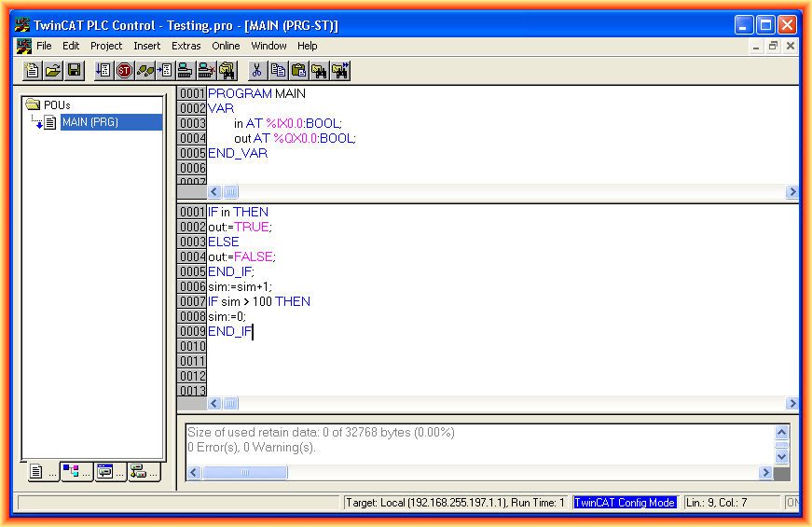Open the Extras menu

coord(186,46)
